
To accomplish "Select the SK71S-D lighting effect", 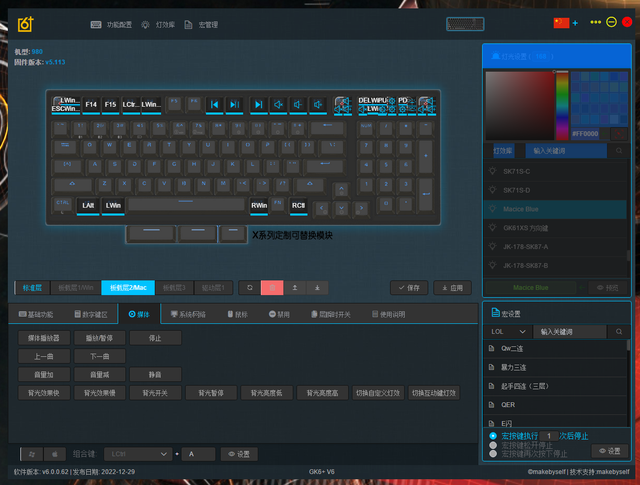I will click(x=555, y=190).
